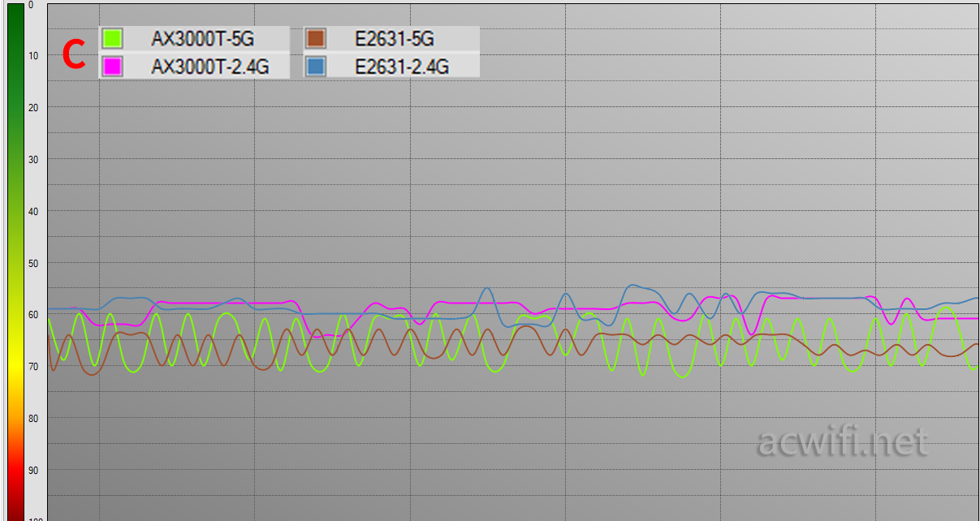
Task: Click the magenta AX3000T-2.4G legend swatch
Action: pos(113,67)
